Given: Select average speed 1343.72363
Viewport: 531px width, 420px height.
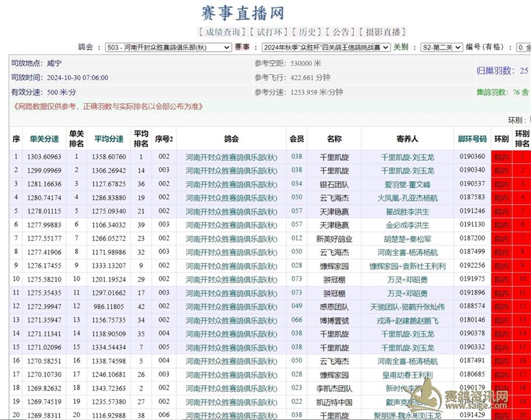Looking at the screenshot, I should 109,388.
